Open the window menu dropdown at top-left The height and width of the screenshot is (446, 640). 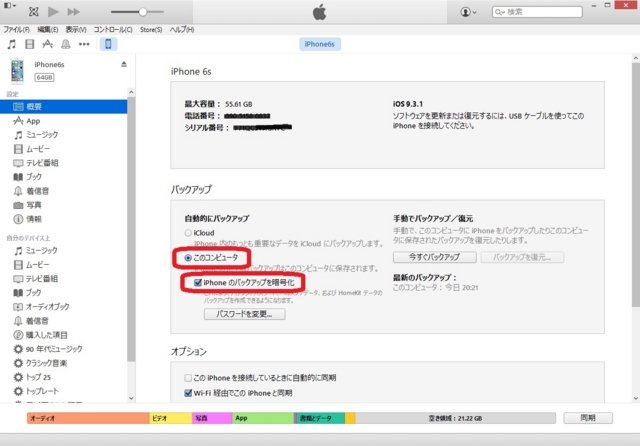pos(10,6)
